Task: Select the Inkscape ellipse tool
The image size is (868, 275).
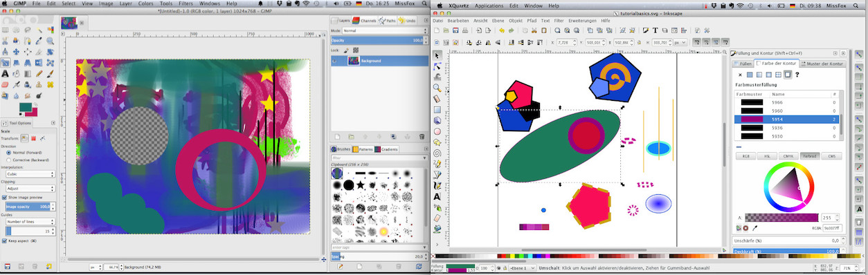Action: tap(437, 131)
